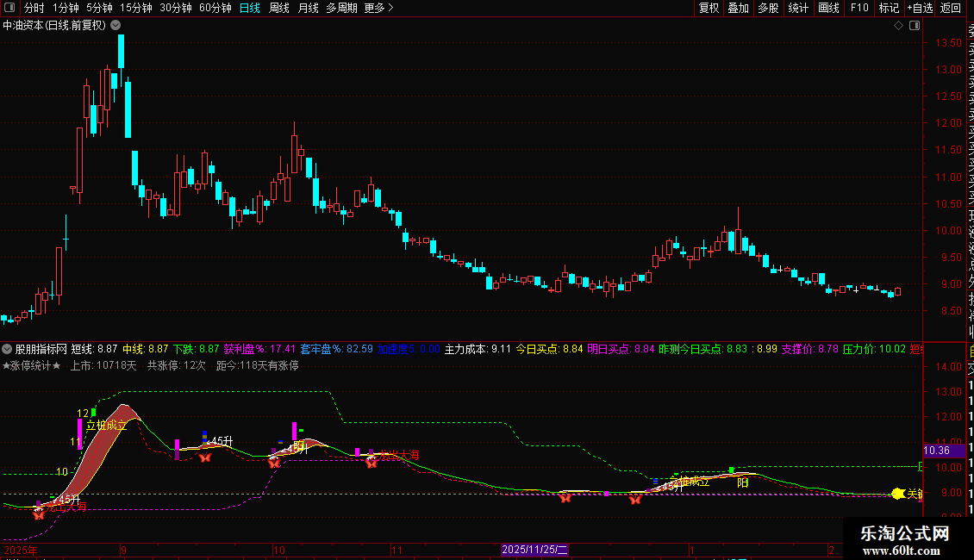Click the diamond icon above the price chart
This screenshot has height=560, width=974.
point(898,26)
